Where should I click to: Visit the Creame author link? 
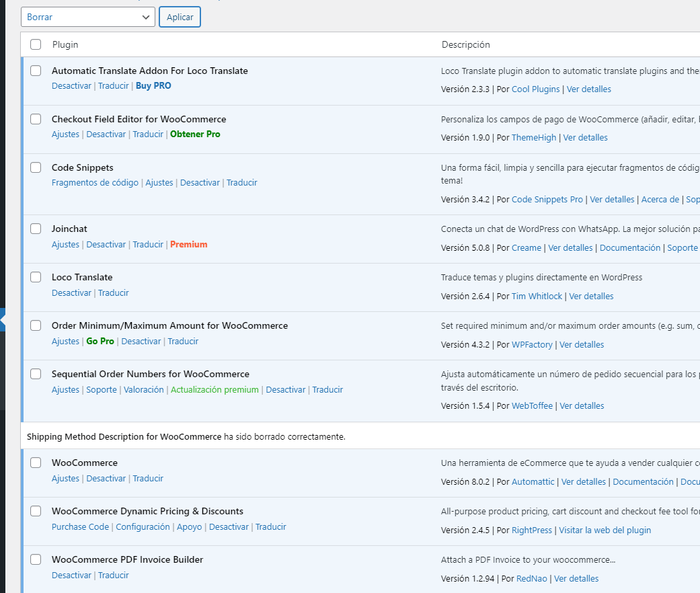coord(527,247)
